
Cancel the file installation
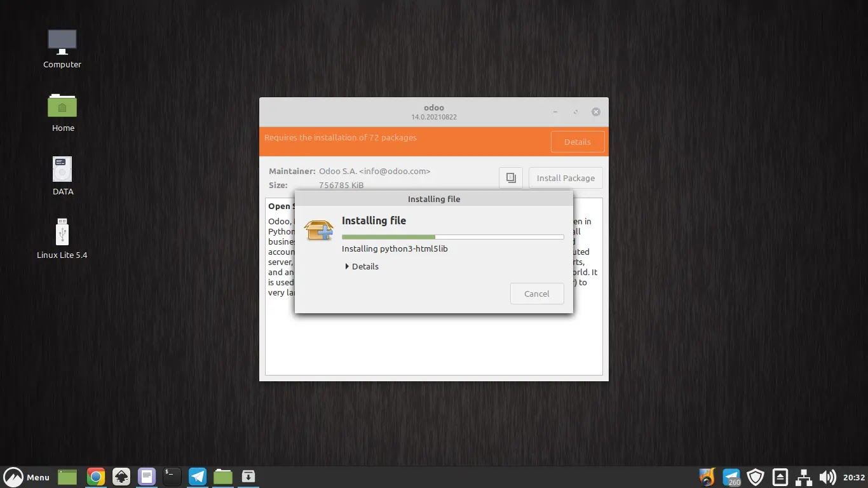tap(537, 294)
